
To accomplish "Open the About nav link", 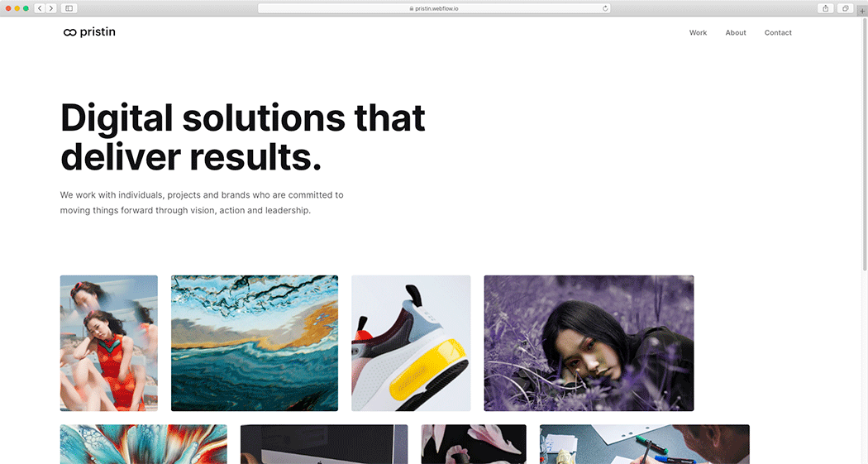I will point(736,32).
